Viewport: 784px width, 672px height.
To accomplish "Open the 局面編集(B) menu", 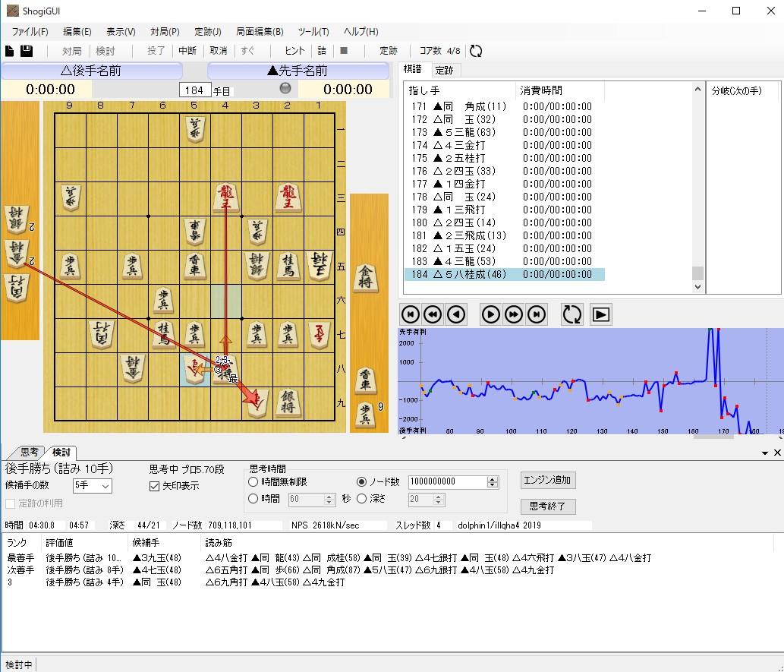I will click(x=260, y=32).
